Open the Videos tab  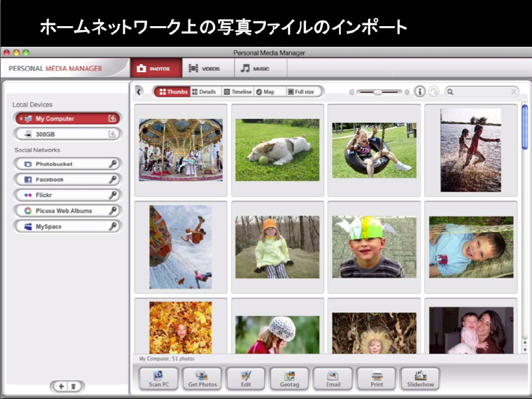tap(207, 68)
